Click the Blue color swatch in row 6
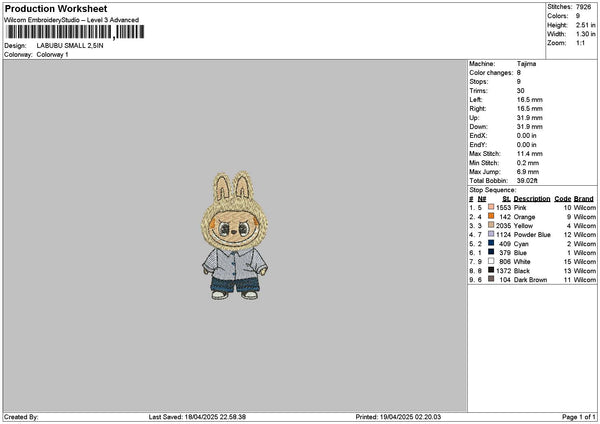The height and width of the screenshot is (424, 600). pyautogui.click(x=491, y=252)
